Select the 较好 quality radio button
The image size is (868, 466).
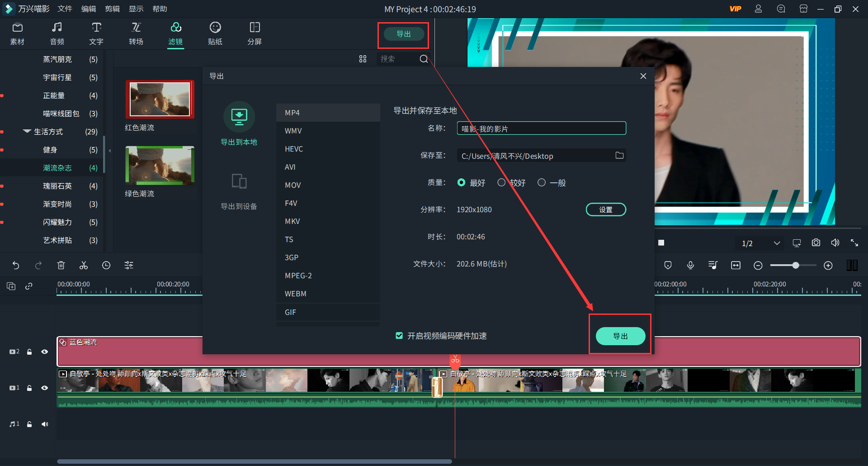pyautogui.click(x=501, y=182)
